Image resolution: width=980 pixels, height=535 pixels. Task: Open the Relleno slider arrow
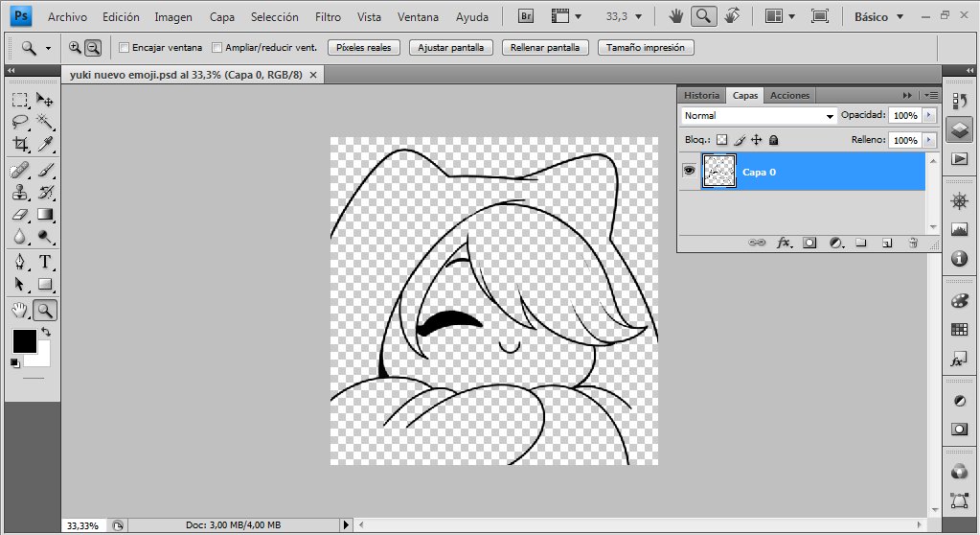(x=929, y=140)
